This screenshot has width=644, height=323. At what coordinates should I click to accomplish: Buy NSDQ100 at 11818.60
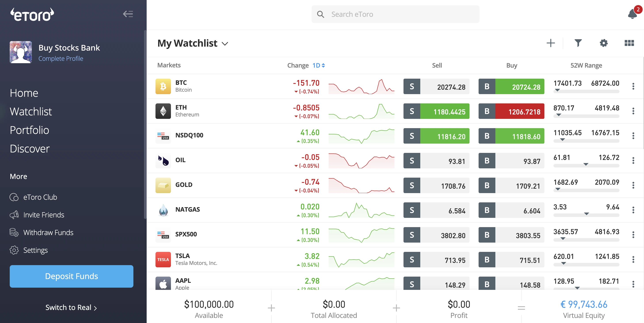[x=511, y=136]
